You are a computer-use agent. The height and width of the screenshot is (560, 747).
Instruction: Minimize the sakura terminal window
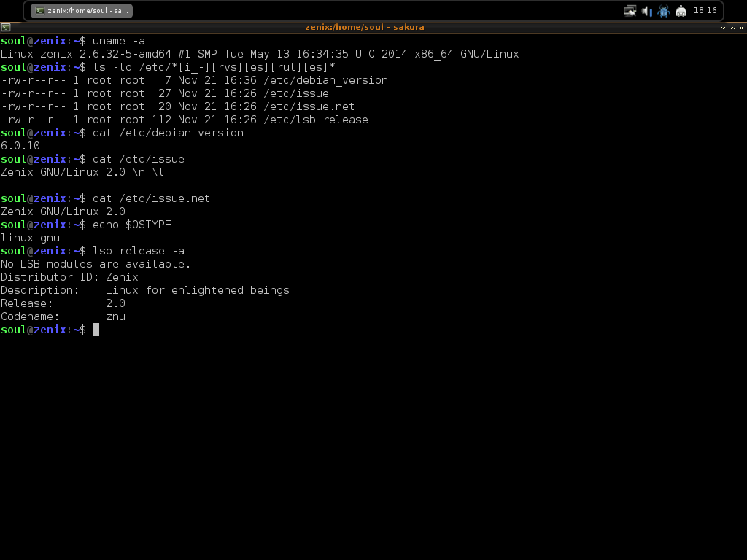tap(723, 28)
